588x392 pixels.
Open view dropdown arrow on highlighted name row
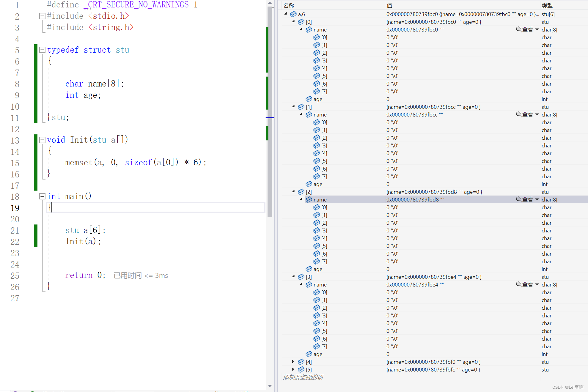click(x=537, y=199)
